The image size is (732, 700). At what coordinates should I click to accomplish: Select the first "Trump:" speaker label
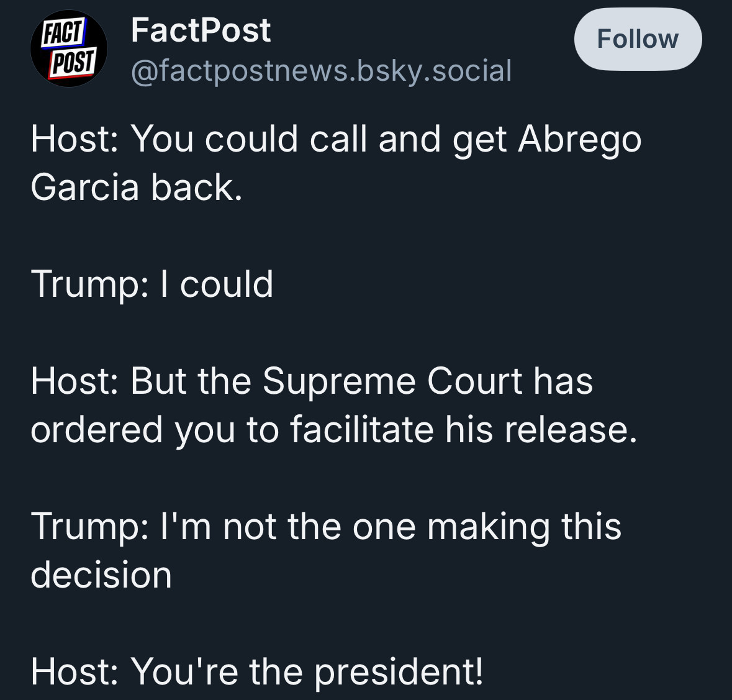[x=89, y=284]
